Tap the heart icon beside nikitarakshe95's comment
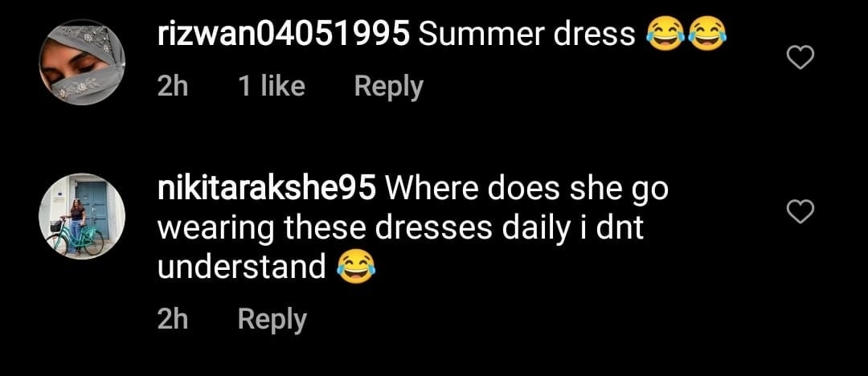Viewport: 868px width, 376px height. [800, 212]
